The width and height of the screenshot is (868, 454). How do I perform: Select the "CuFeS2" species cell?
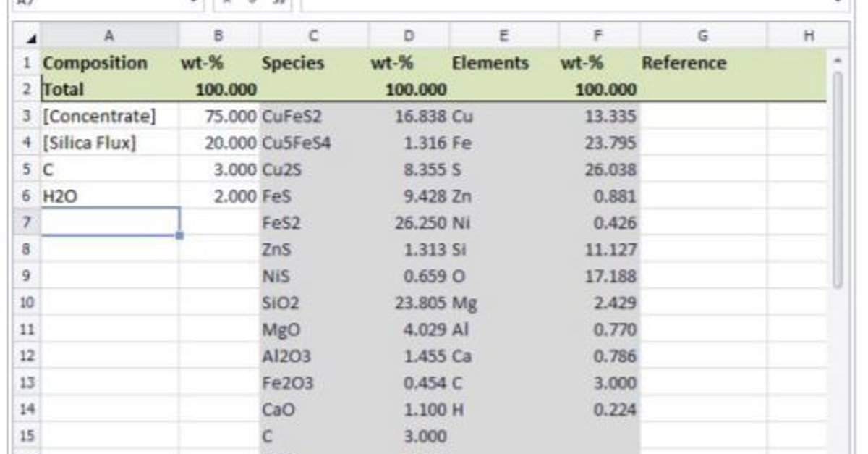point(314,116)
